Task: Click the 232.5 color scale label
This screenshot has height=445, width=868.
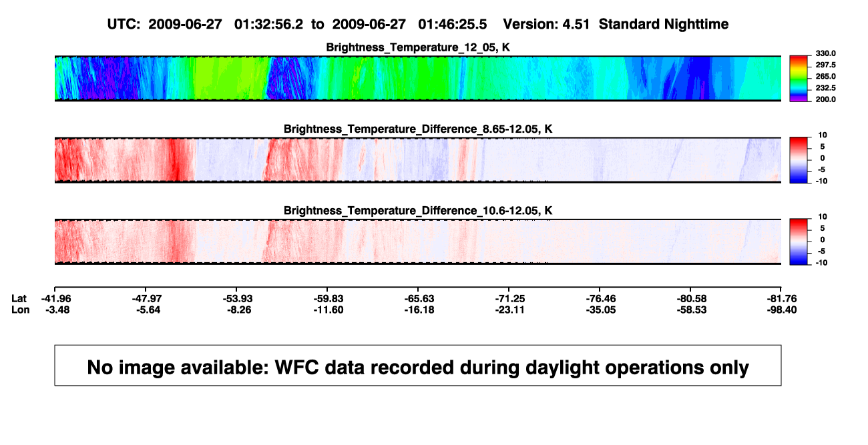Action: coord(825,87)
